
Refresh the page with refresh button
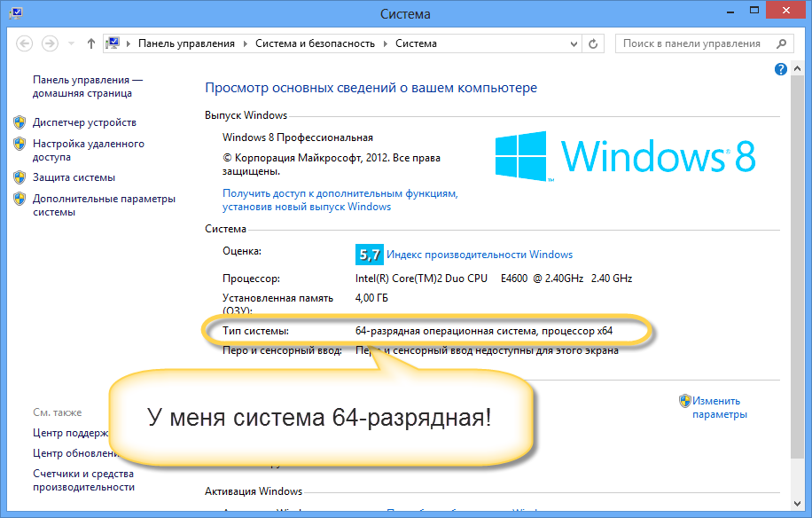click(x=593, y=44)
